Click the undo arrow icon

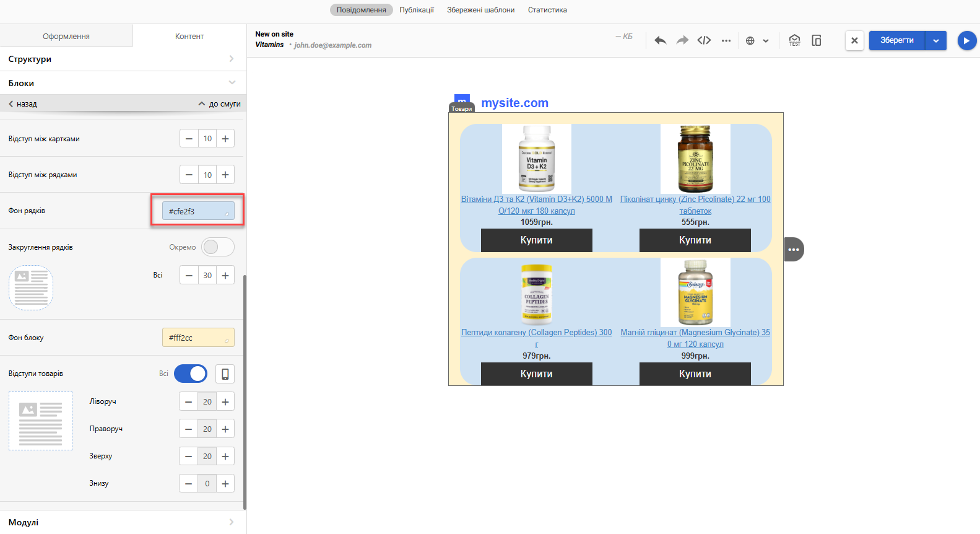pyautogui.click(x=660, y=40)
